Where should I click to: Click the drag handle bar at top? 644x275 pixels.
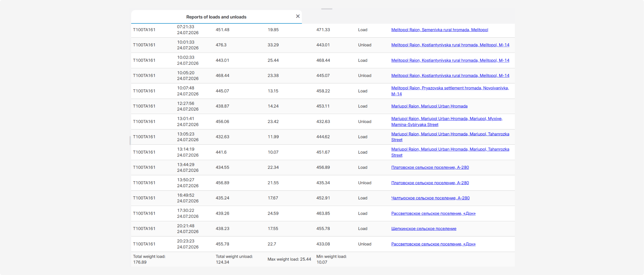[327, 9]
